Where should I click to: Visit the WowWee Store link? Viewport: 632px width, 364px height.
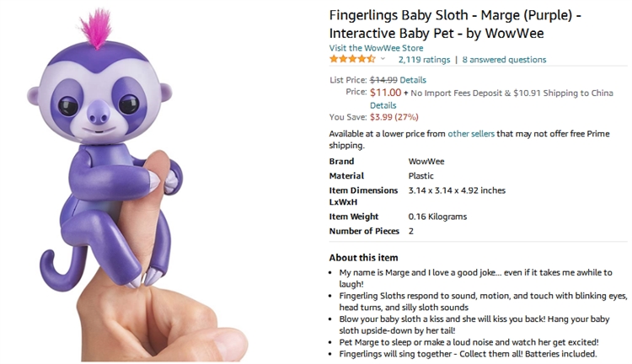(376, 48)
